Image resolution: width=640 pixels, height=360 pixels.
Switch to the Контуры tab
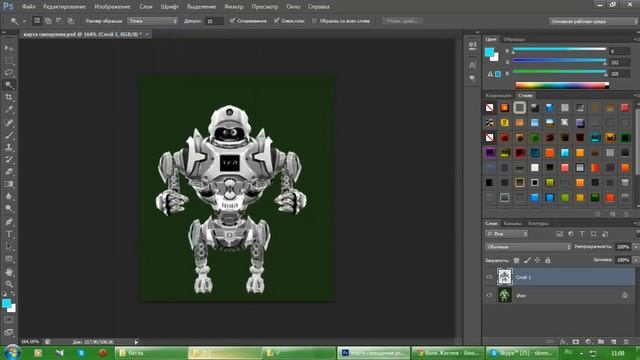[x=538, y=223]
